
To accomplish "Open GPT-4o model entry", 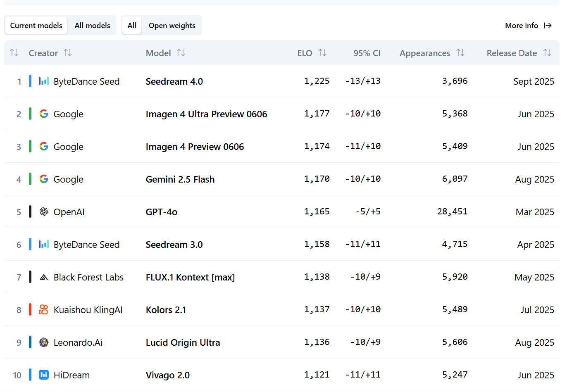I will point(162,212).
